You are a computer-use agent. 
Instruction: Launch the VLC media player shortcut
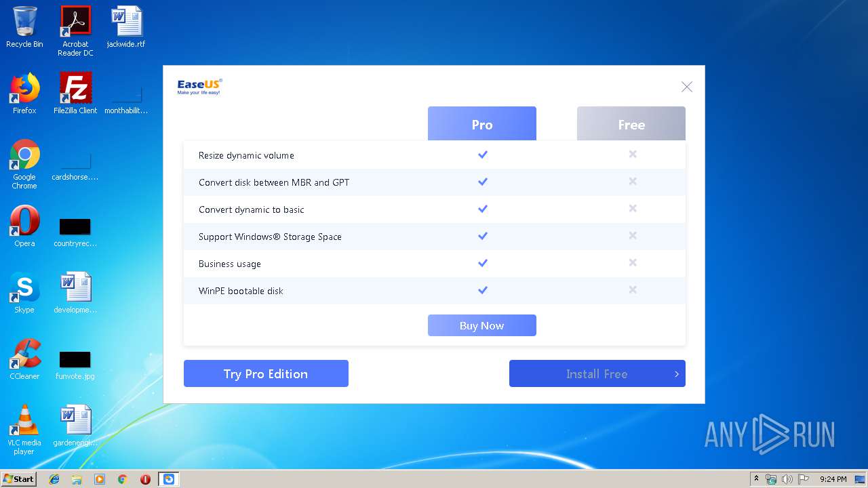24,430
